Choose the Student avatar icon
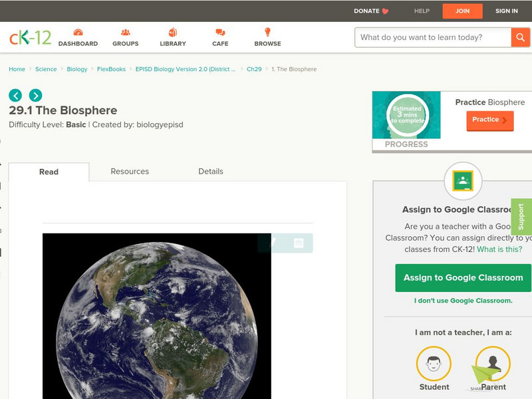The image size is (532, 399). click(x=434, y=364)
